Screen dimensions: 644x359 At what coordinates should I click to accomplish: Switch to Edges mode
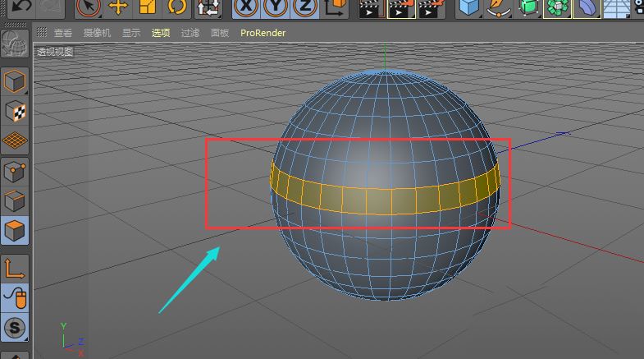click(x=15, y=200)
